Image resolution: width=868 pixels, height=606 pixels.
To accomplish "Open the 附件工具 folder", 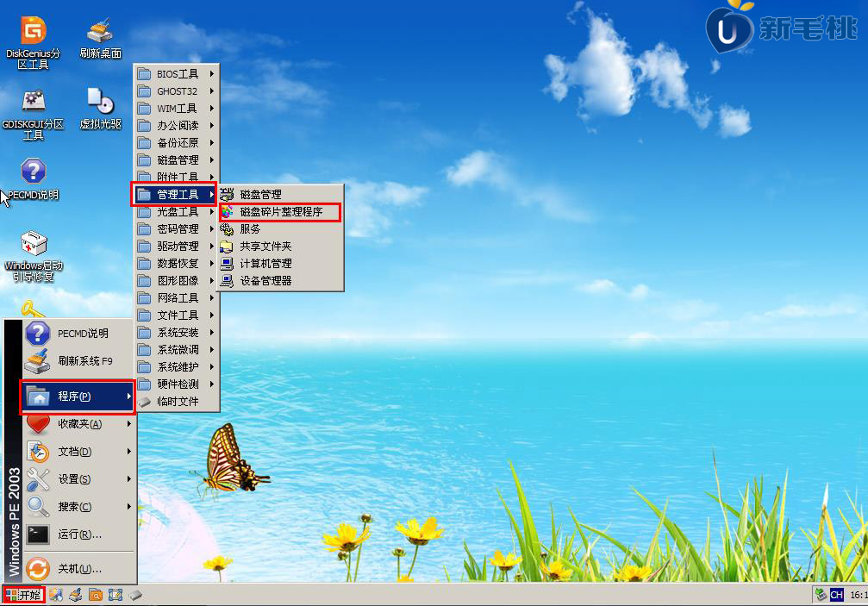I will click(x=177, y=177).
